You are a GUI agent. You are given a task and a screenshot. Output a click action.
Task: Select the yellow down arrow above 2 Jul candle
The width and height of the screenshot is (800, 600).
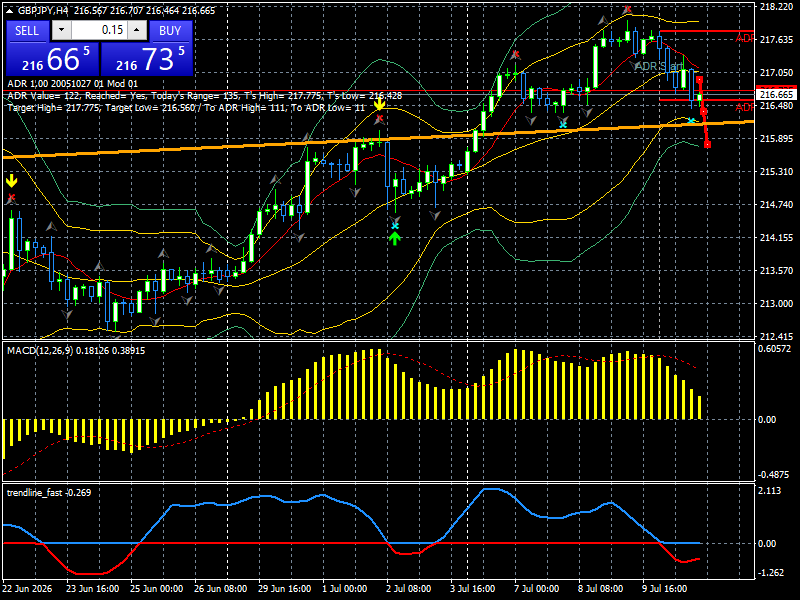(379, 104)
